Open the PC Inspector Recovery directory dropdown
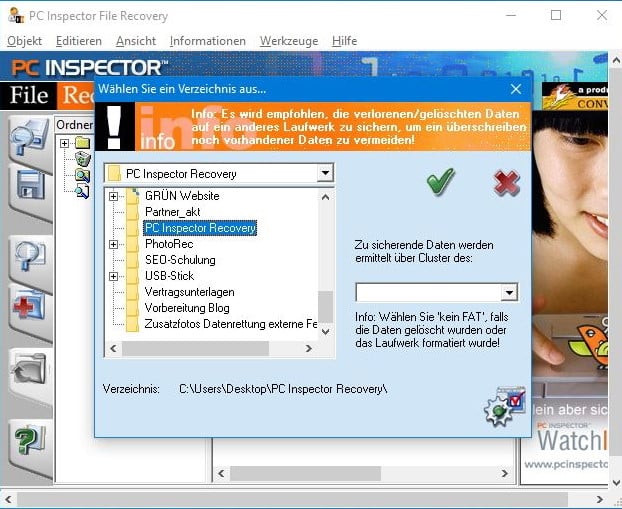The image size is (622, 509). coord(325,173)
